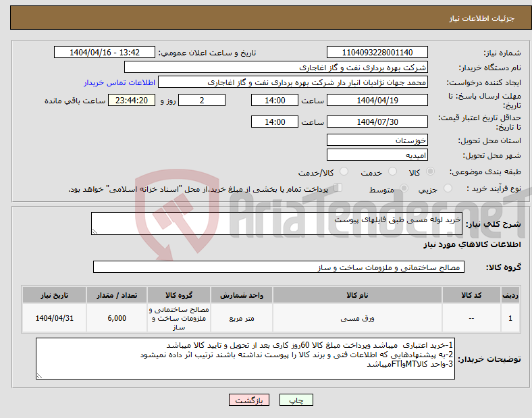Click the price validity date 1404/07/30

pos(377,122)
